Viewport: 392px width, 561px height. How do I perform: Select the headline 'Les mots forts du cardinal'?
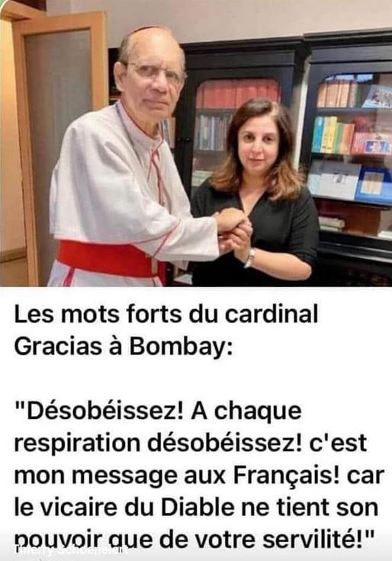click(x=166, y=314)
